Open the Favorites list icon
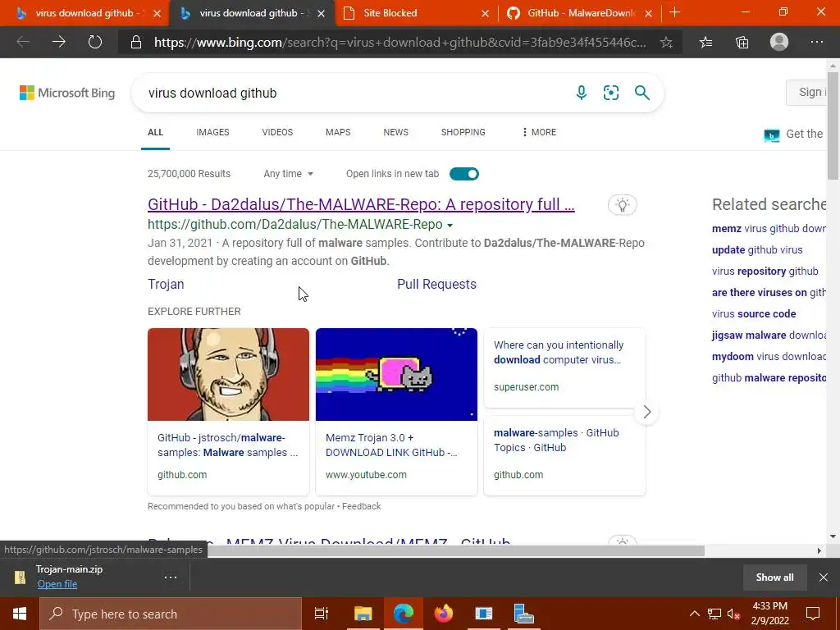Viewport: 840px width, 630px height. click(706, 43)
